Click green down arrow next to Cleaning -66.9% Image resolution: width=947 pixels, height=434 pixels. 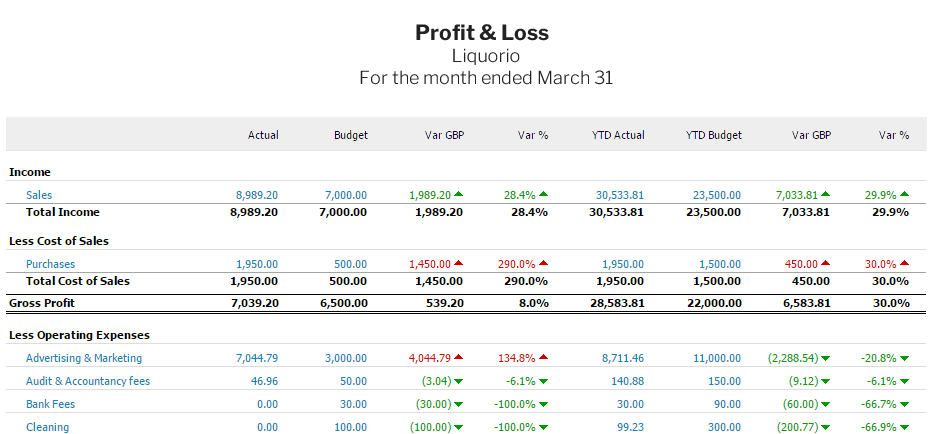[904, 427]
